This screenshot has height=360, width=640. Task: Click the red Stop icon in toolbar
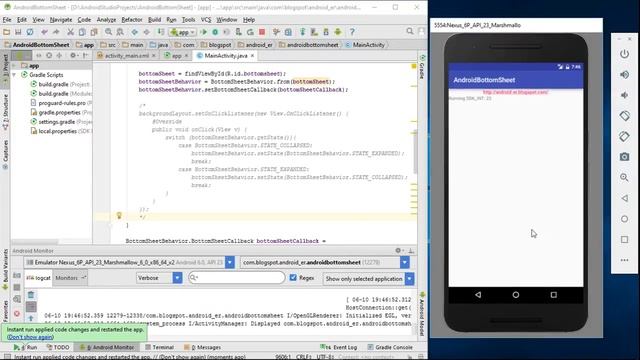tap(262, 32)
